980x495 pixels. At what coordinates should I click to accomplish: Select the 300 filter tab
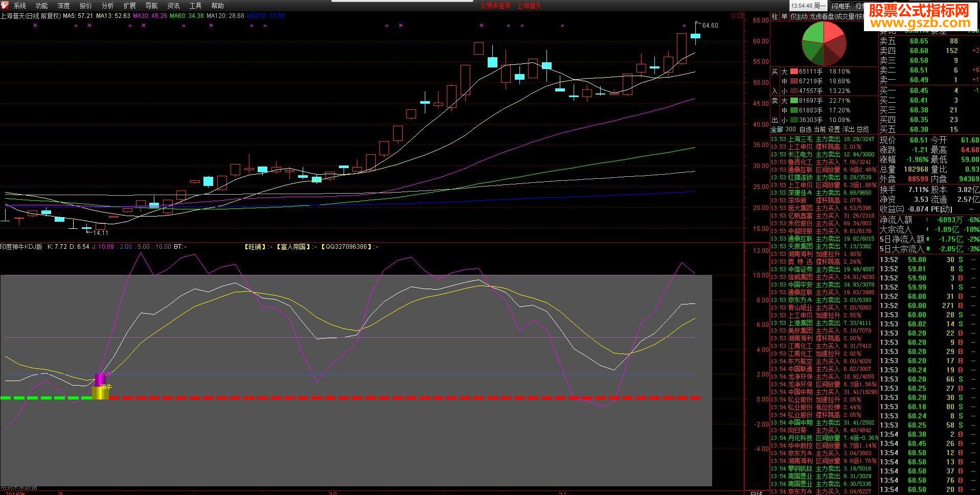pos(790,130)
